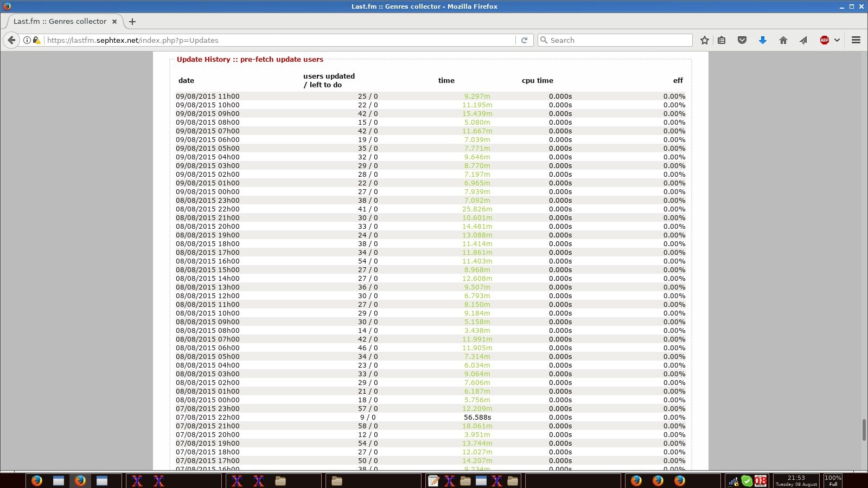Click the insecure padlock warning icon

coord(36,40)
